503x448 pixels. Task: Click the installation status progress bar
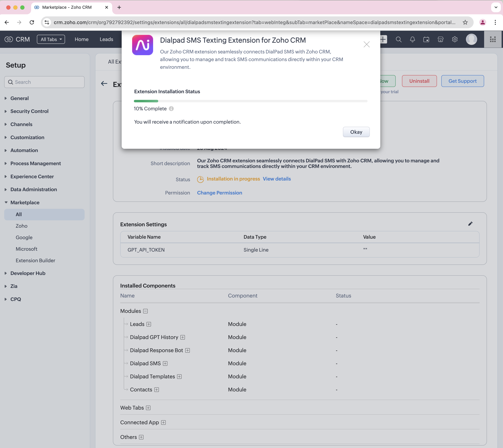pyautogui.click(x=250, y=101)
